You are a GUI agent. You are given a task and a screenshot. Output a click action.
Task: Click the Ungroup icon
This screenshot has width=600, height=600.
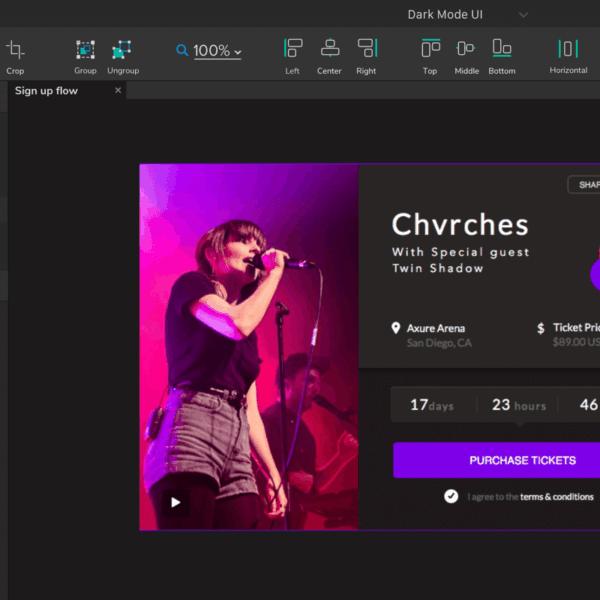[122, 50]
